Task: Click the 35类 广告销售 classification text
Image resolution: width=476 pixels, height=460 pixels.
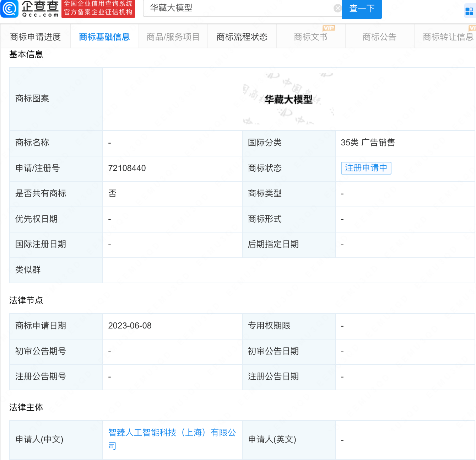Action: (367, 143)
